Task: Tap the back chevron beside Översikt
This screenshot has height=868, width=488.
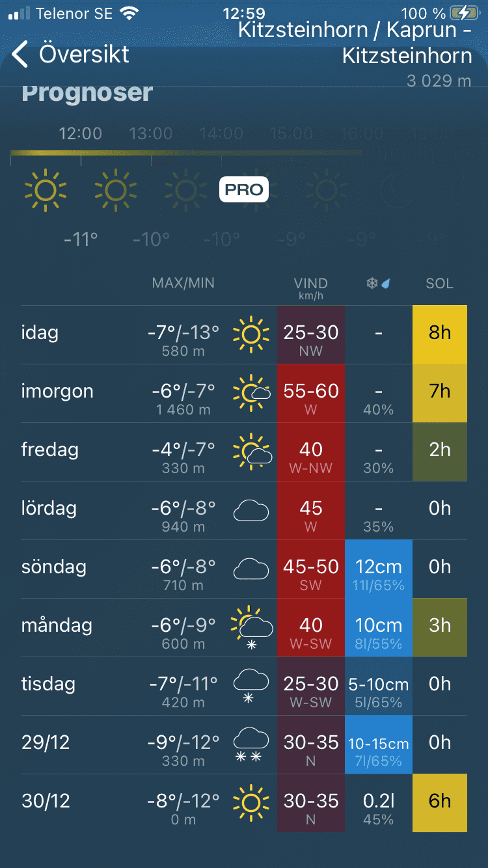Action: (20, 55)
